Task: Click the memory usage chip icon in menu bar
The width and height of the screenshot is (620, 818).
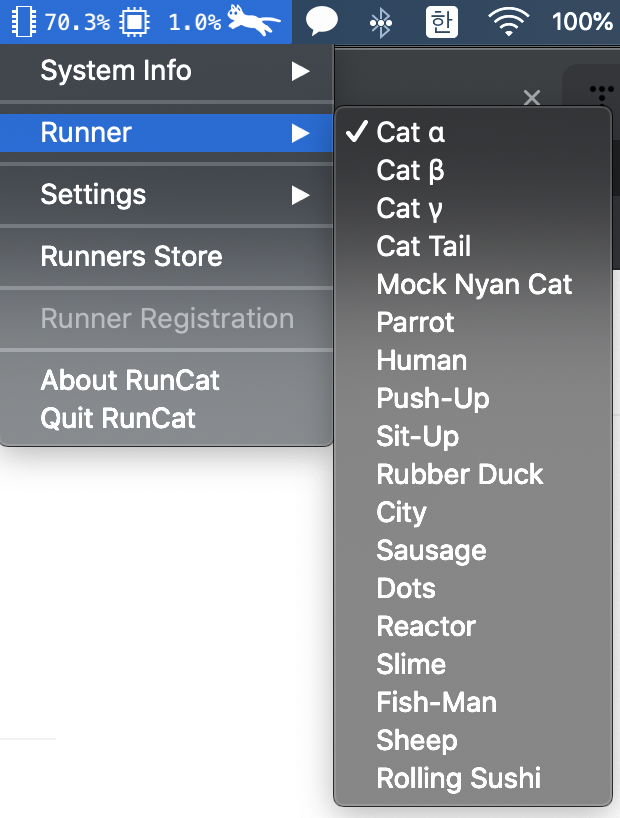Action: point(23,22)
